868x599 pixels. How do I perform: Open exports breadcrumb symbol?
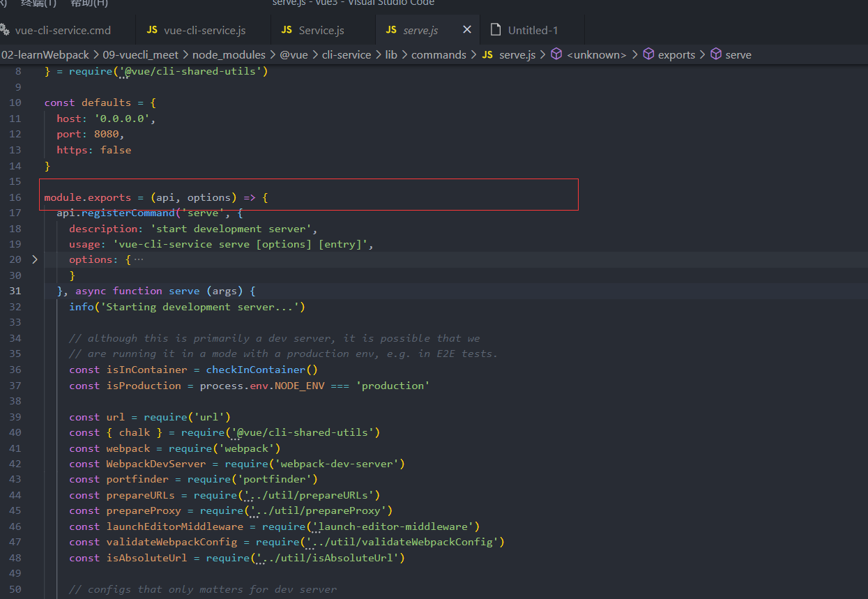pos(676,54)
